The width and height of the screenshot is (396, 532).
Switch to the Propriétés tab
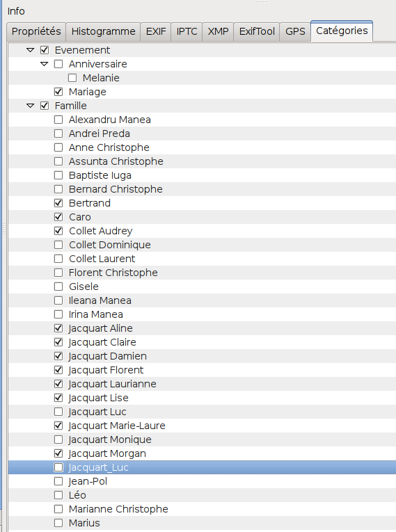pyautogui.click(x=36, y=31)
